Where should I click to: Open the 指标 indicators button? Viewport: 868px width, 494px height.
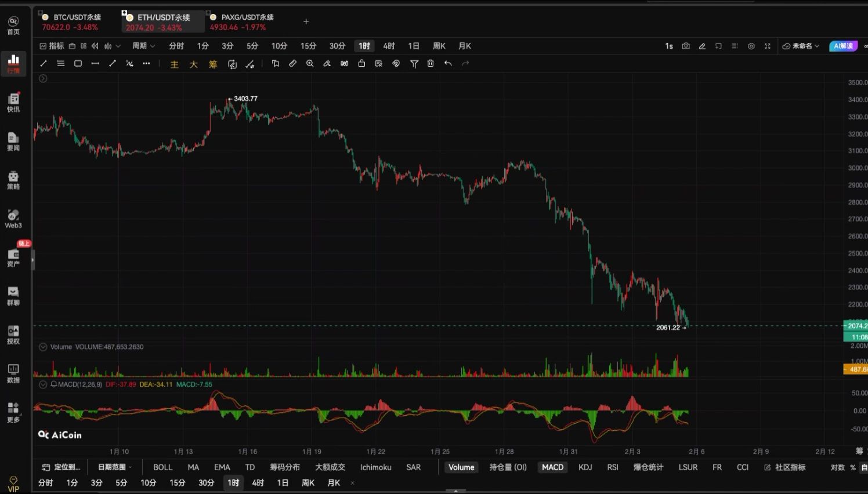tap(52, 46)
